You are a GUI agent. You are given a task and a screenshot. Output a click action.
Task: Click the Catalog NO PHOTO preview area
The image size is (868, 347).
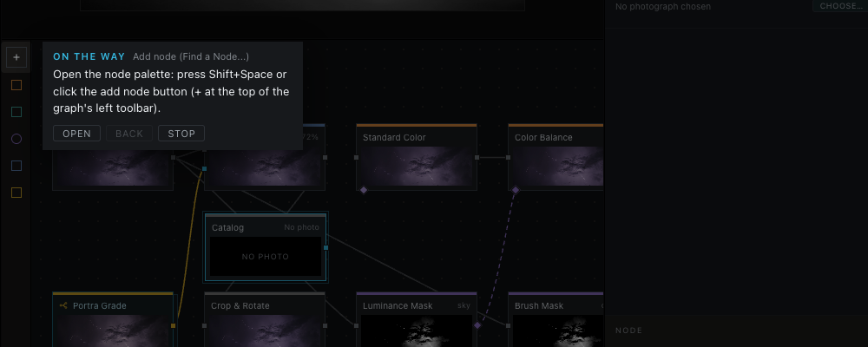pos(265,256)
